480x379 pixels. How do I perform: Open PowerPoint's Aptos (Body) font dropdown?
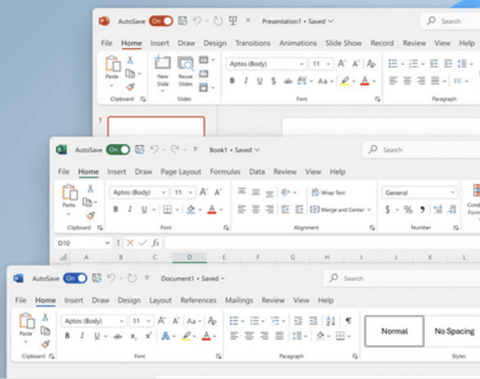(x=301, y=64)
